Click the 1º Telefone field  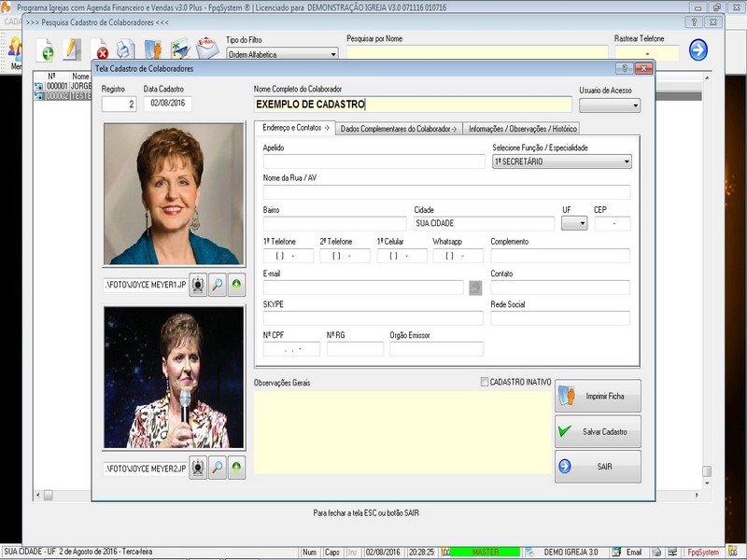(289, 256)
